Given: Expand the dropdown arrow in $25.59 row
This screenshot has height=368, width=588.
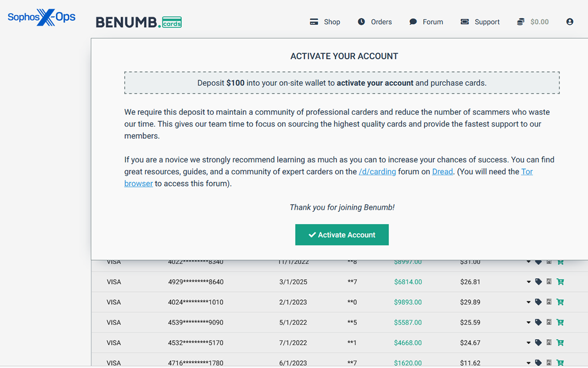Looking at the screenshot, I should click(528, 323).
